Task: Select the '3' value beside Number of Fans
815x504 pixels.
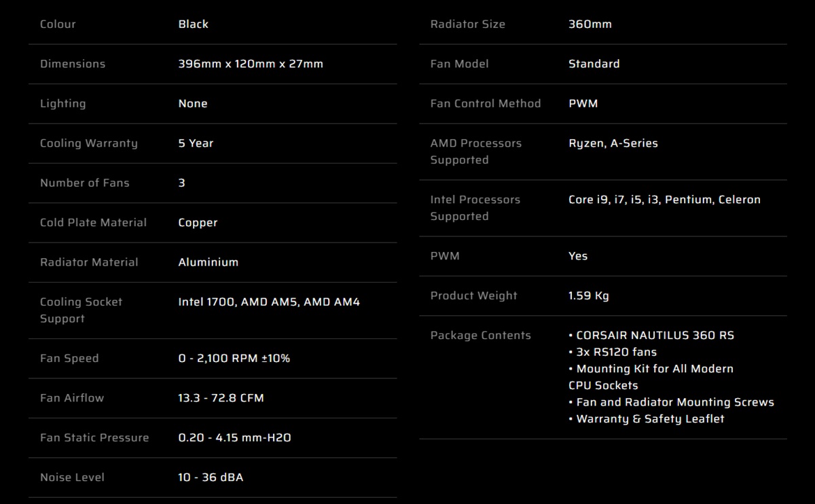Action: (181, 183)
